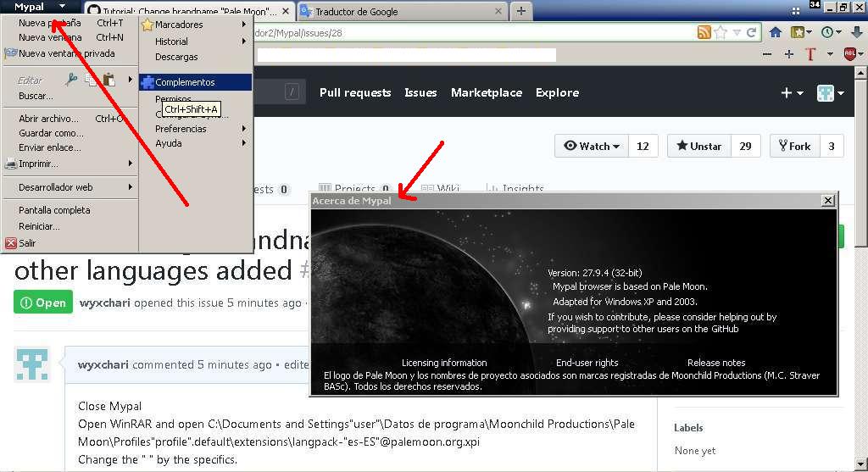
Task: Close the Acerca de Mypal dialog
Action: [828, 200]
